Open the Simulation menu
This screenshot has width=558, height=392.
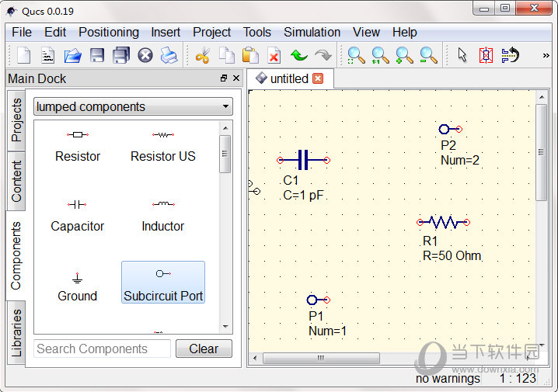coord(312,33)
